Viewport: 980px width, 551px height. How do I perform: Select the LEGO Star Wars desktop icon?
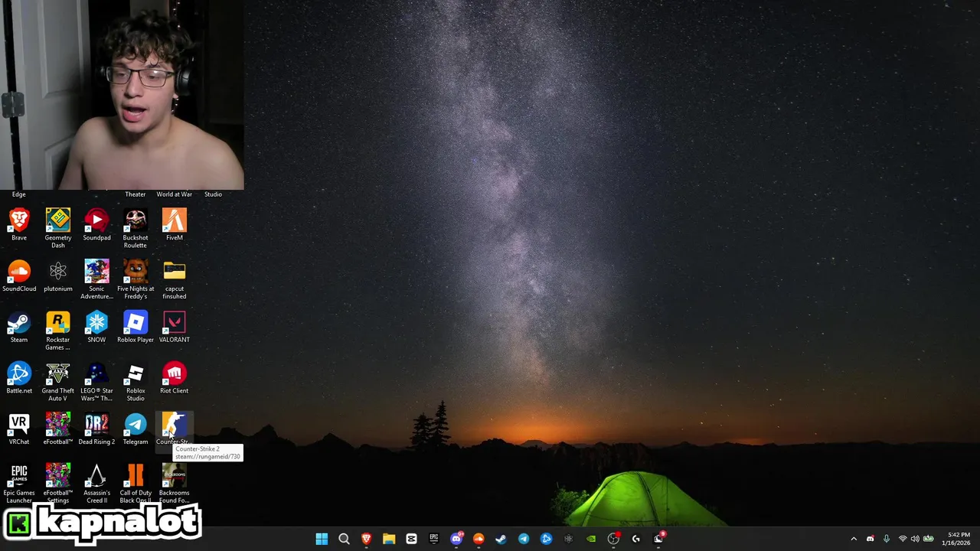point(96,381)
